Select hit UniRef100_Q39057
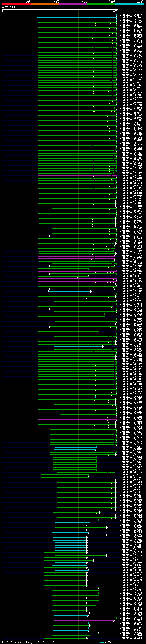 pyautogui.click(x=131, y=259)
